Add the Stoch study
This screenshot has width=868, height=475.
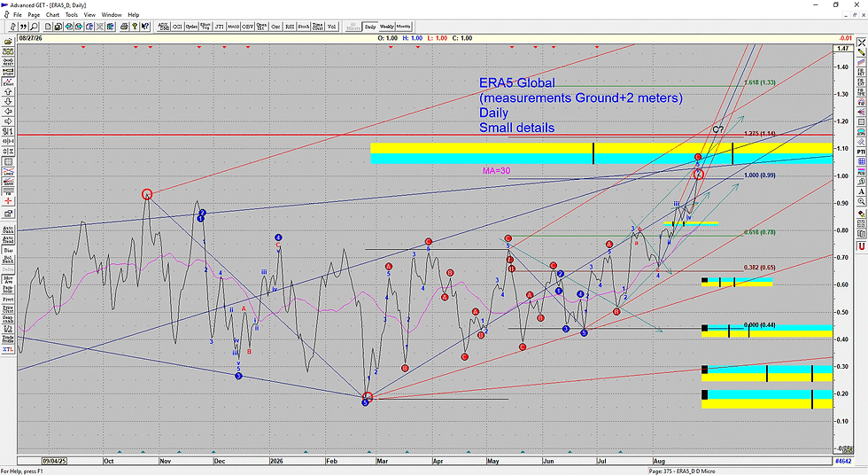[x=303, y=26]
